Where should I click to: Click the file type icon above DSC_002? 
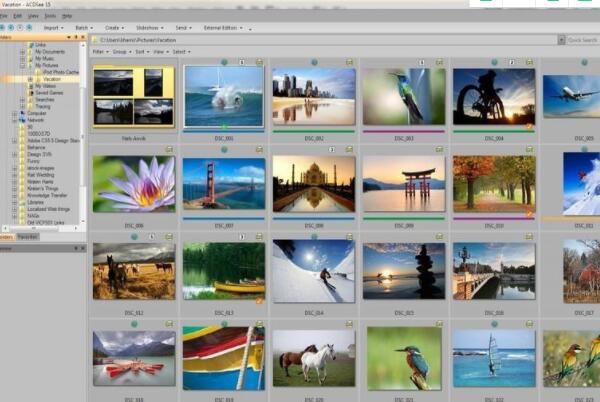click(x=347, y=62)
